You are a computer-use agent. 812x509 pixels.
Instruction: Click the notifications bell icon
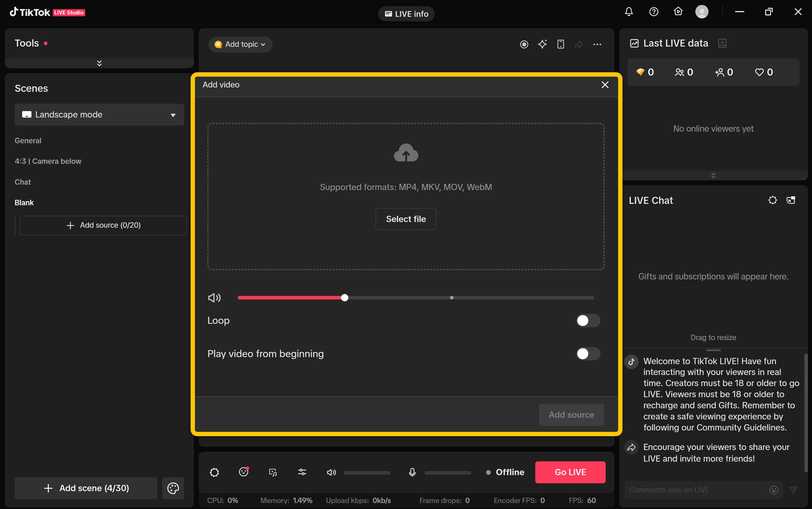(x=629, y=12)
